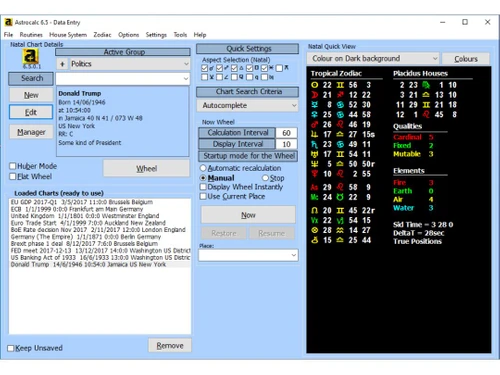Screen dimensions: 500x375
Task: Open the Politics active group dropdown
Action: [x=186, y=64]
